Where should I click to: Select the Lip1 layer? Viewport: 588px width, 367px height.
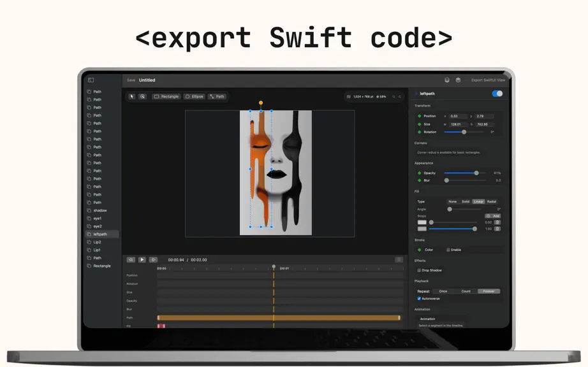tap(102, 250)
